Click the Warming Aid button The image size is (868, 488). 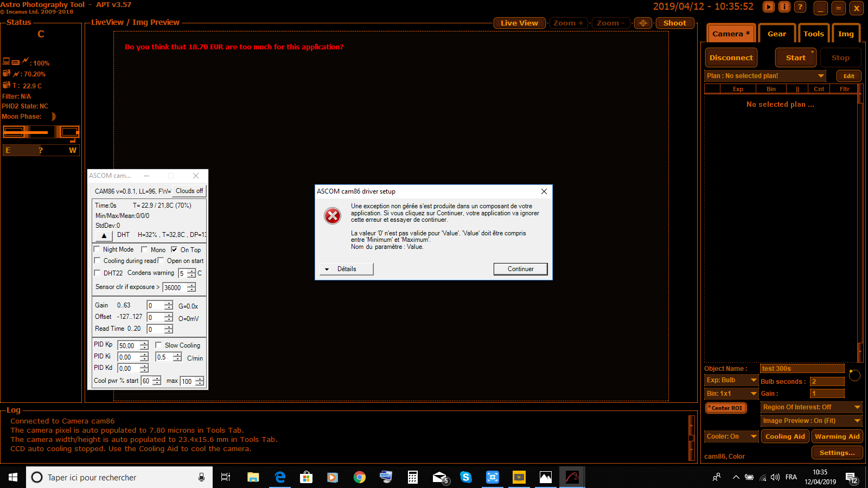point(837,436)
